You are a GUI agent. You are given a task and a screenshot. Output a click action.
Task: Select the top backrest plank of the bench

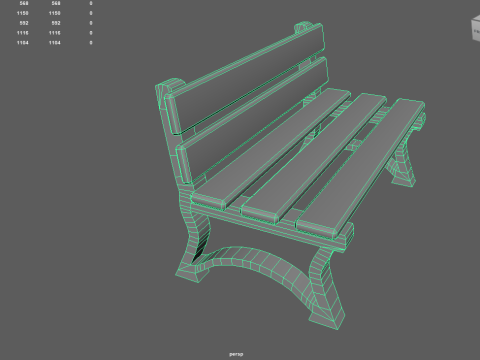(245, 79)
